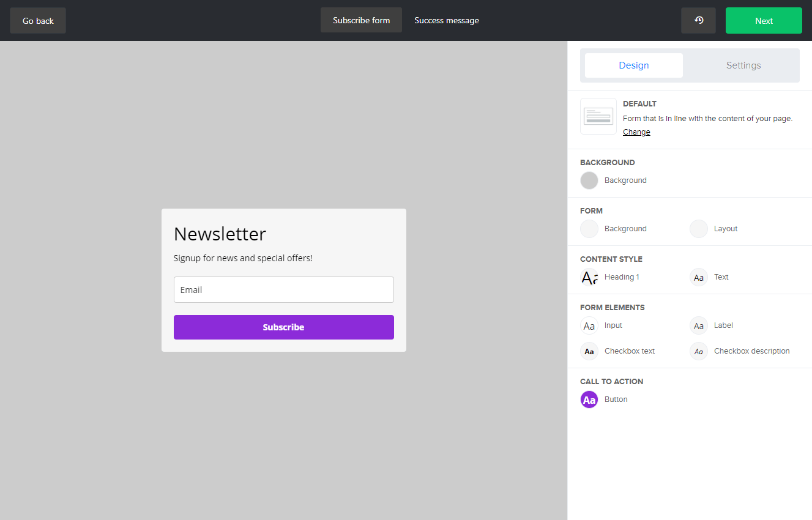Click the history revert icon button

(698, 20)
